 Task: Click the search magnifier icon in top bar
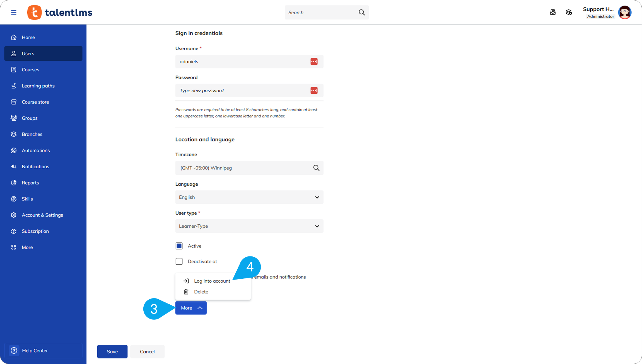click(x=362, y=12)
